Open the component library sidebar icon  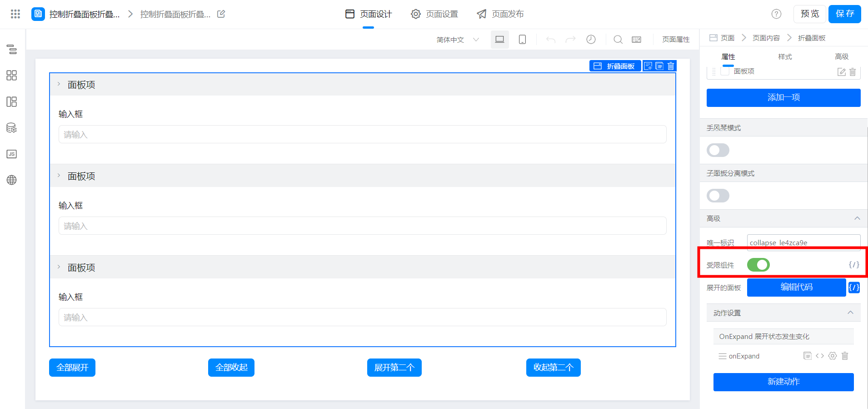click(x=12, y=75)
